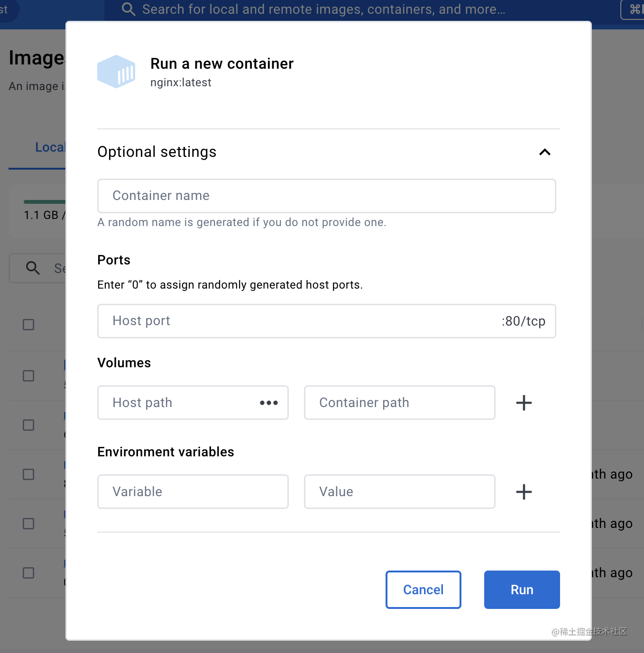Click the environment Value field
This screenshot has height=653, width=644.
coord(399,492)
